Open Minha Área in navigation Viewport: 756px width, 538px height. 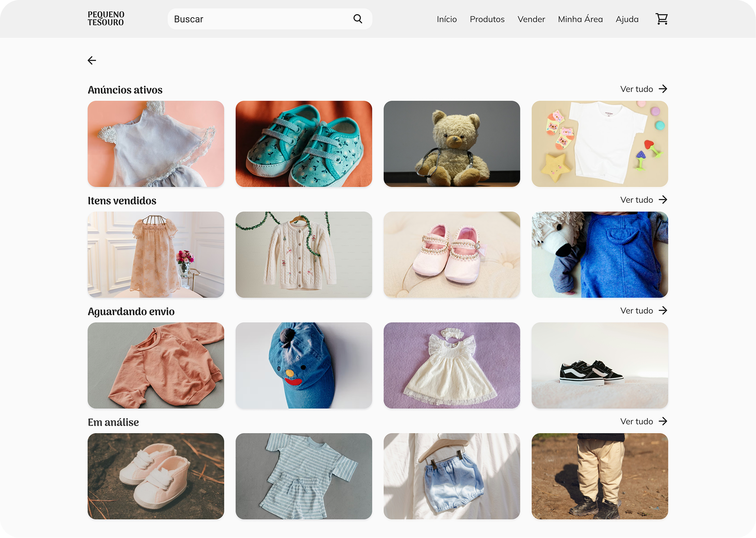pyautogui.click(x=580, y=19)
